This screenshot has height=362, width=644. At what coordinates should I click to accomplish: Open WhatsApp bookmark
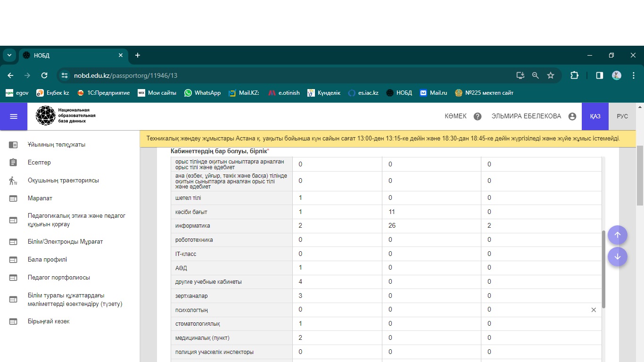(202, 93)
